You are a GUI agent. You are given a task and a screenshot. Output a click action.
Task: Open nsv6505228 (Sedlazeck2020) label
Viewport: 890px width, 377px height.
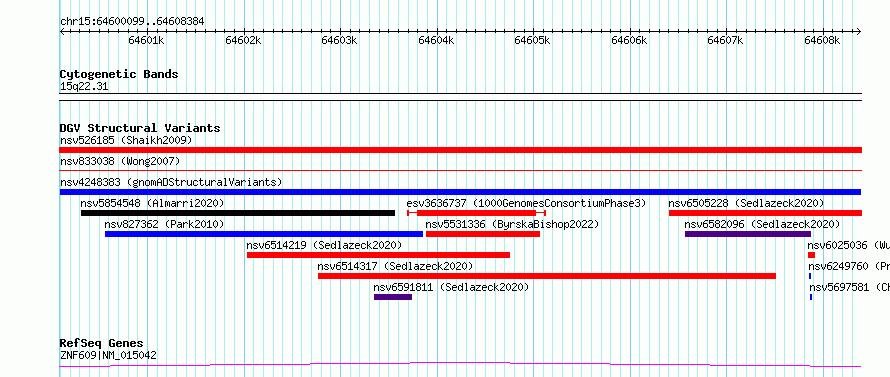(746, 203)
